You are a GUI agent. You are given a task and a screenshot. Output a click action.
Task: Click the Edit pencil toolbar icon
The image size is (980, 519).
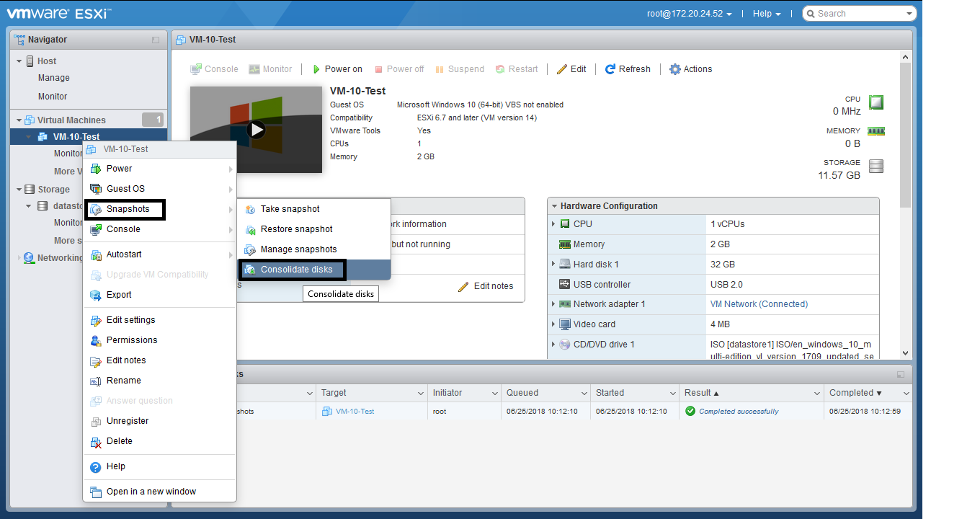coord(562,69)
